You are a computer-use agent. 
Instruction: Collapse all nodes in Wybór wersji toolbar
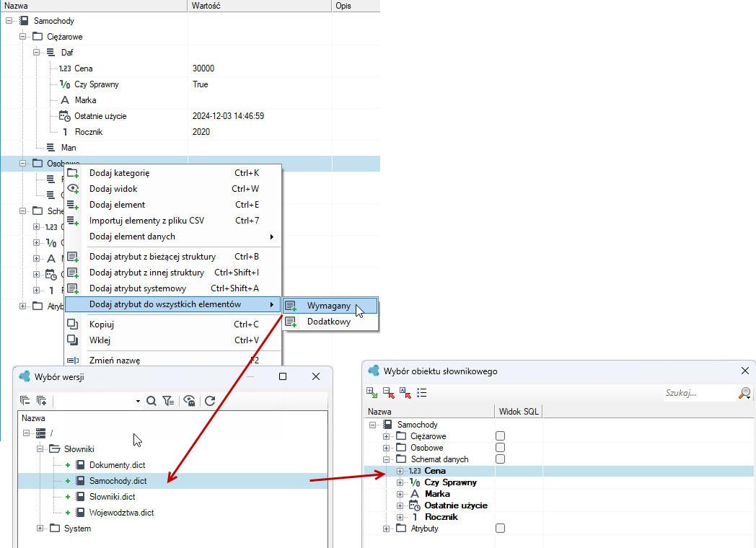[x=25, y=400]
